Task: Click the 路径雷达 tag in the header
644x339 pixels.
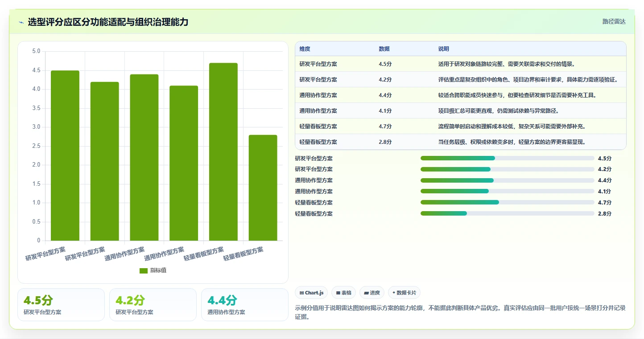Action: 614,21
